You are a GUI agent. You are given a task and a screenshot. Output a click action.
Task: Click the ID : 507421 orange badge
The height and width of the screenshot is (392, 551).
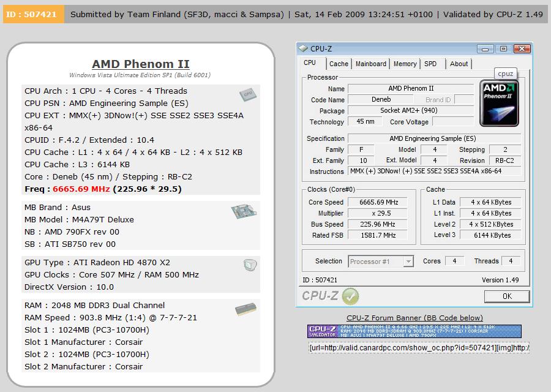click(x=34, y=15)
